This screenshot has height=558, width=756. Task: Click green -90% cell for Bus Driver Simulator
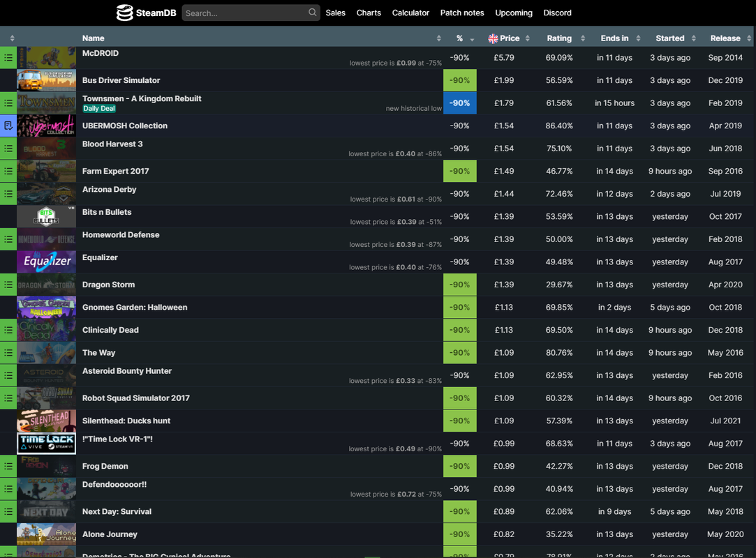460,80
